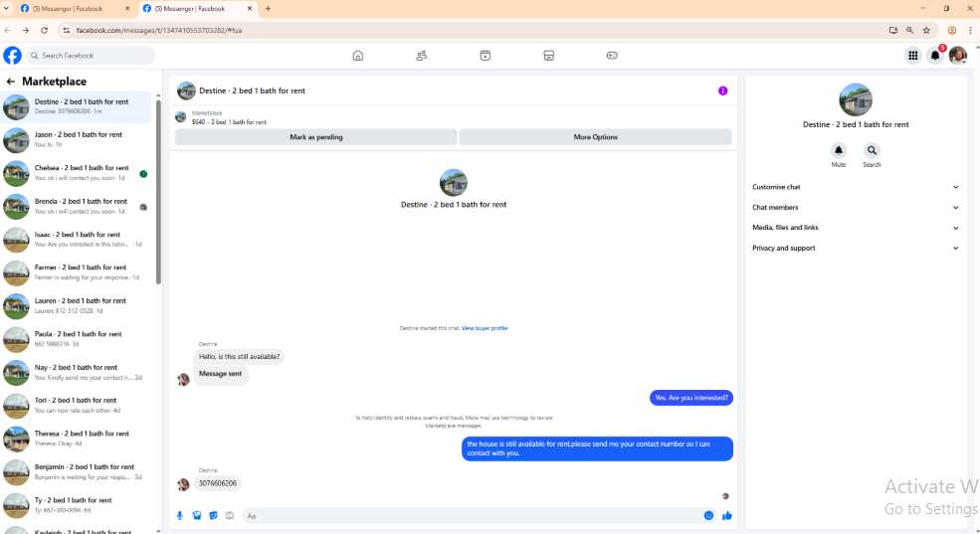Screen dimensions: 980x534
Task: Open the account profile picture menu
Action: [957, 56]
